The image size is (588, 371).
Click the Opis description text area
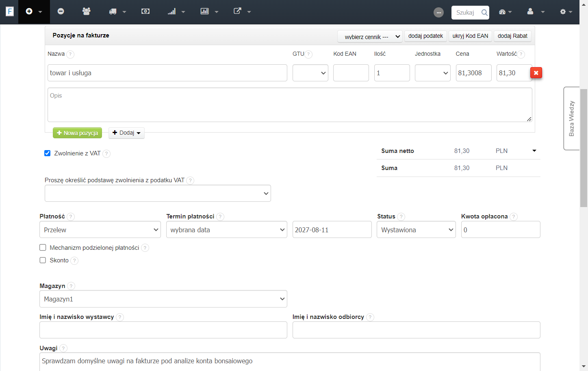[x=290, y=105]
